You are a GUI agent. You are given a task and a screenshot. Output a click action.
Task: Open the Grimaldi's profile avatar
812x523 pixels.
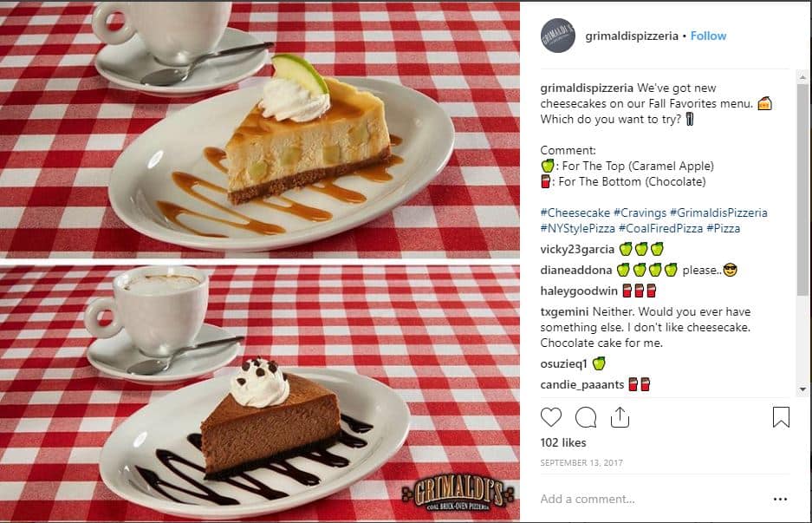point(558,36)
